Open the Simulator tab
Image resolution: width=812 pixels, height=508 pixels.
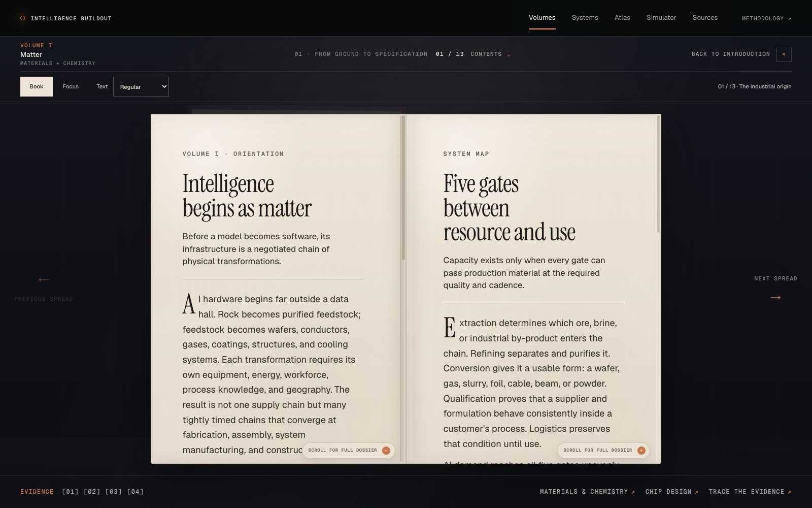click(x=661, y=18)
